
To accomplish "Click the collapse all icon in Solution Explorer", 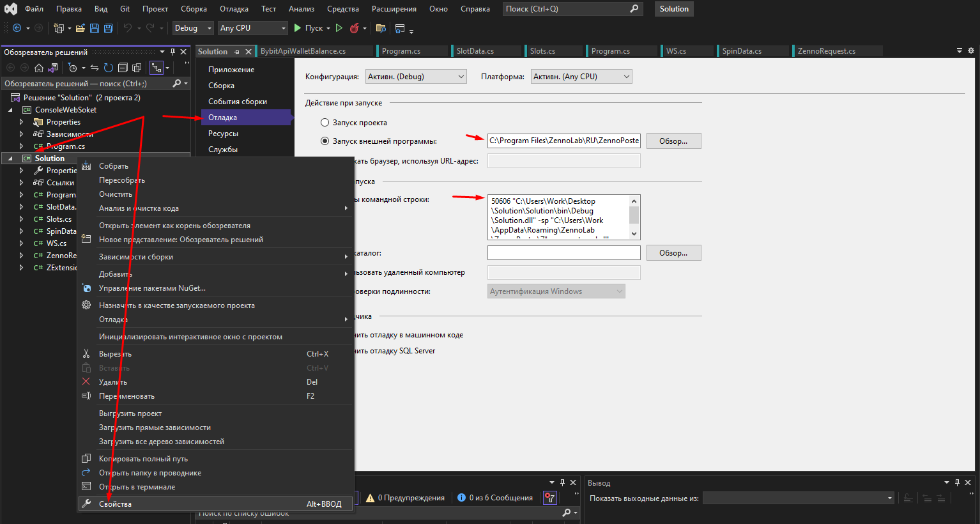I will tap(123, 68).
